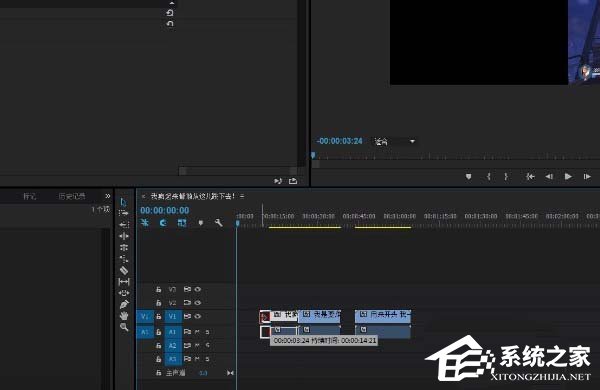Select the Hand tool
Screen dimensions: 600x390
pos(124,316)
